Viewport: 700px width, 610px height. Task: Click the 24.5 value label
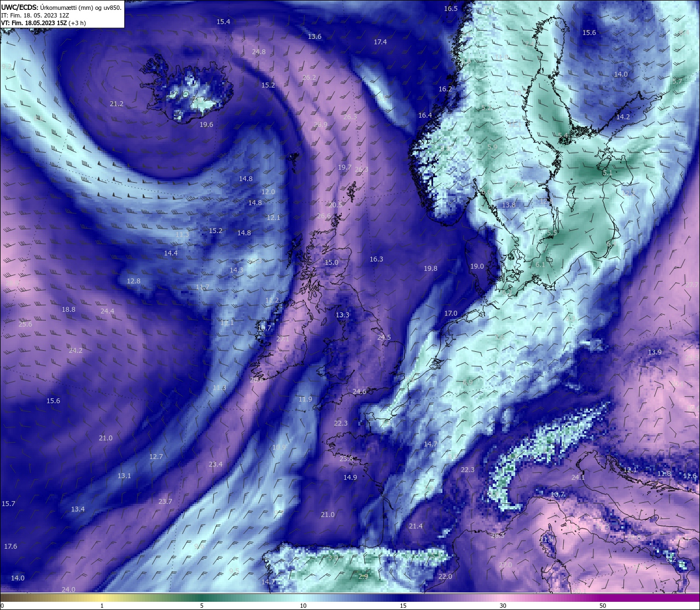[x=384, y=338]
